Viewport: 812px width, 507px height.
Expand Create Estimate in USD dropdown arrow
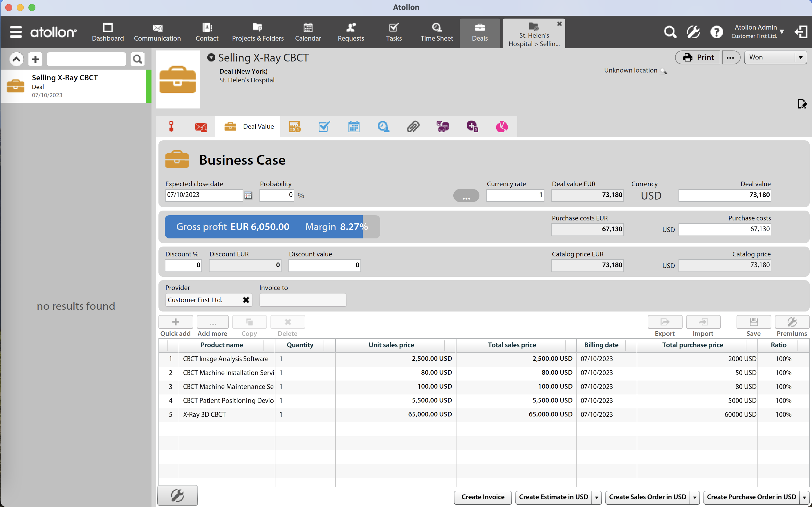(x=596, y=497)
